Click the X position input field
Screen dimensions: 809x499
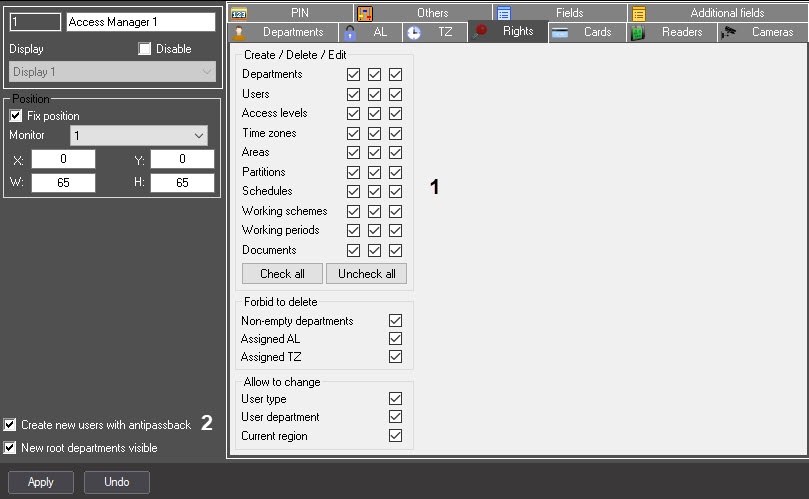[x=63, y=159]
